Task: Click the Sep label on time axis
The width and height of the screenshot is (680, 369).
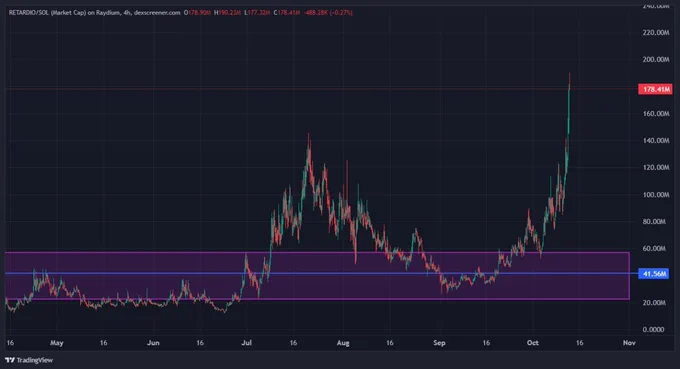Action: pos(439,343)
